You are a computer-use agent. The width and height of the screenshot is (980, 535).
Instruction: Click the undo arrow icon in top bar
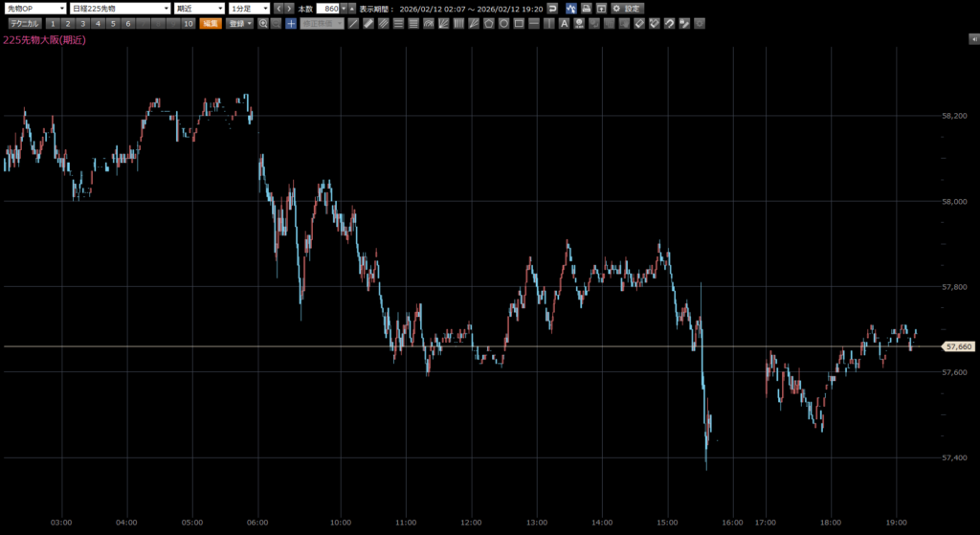pos(551,8)
